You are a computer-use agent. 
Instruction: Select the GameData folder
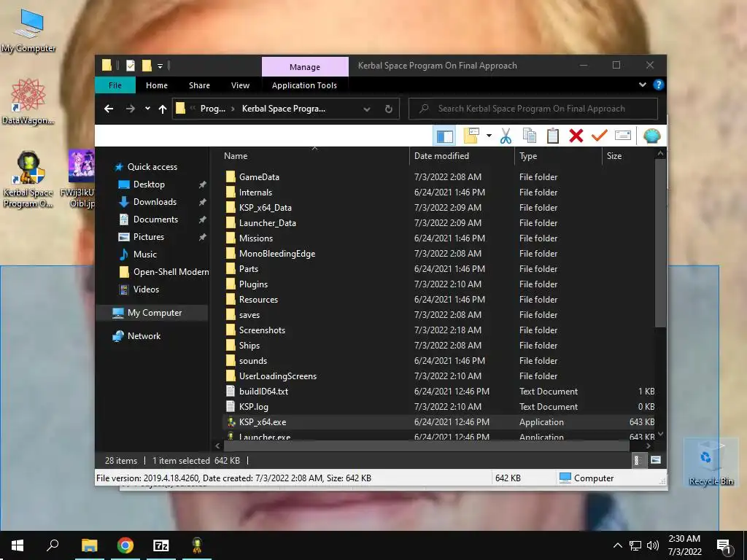tap(259, 177)
